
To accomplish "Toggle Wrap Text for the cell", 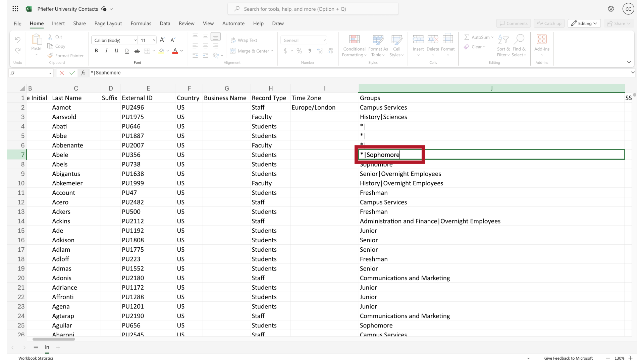I will point(244,40).
